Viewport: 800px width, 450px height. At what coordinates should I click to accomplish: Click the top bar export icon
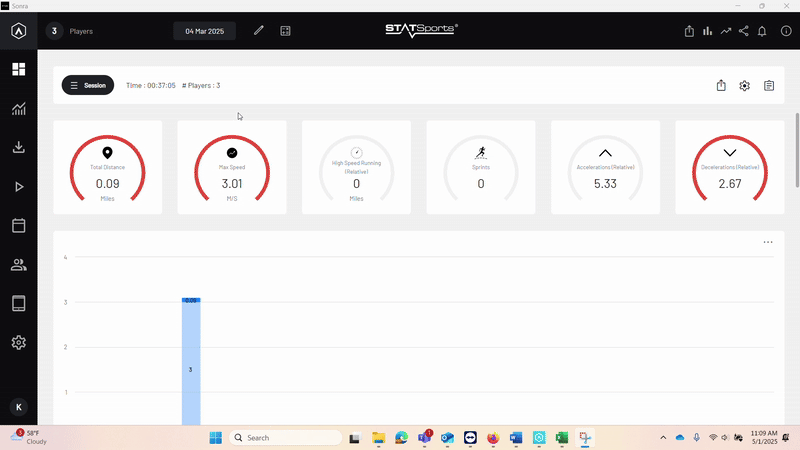tap(689, 31)
